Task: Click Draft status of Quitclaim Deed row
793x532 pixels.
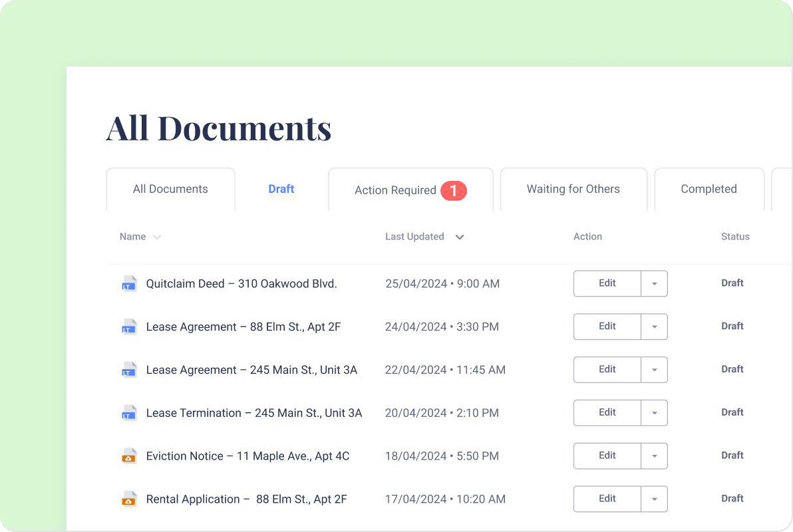Action: coord(732,283)
